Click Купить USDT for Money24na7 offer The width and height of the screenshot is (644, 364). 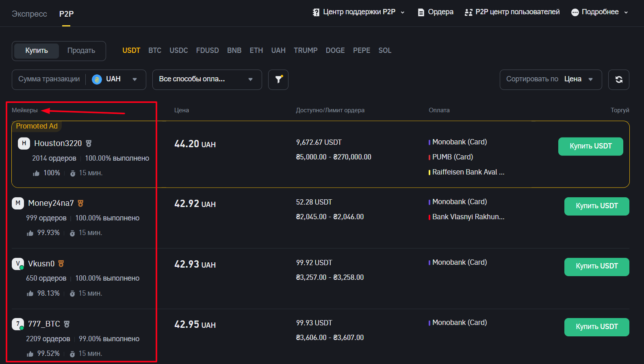click(596, 206)
